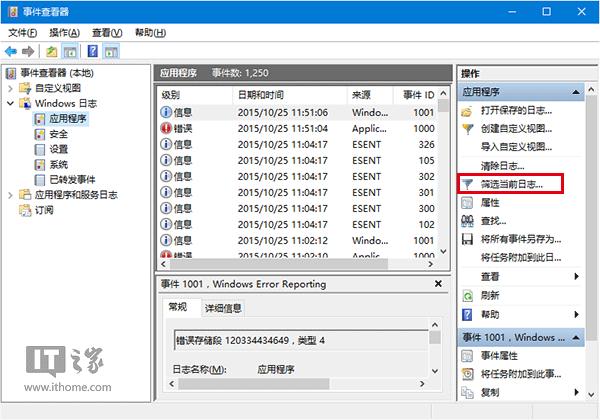The height and width of the screenshot is (420, 600).
Task: Open the 帮助(H) menu
Action: click(x=150, y=33)
